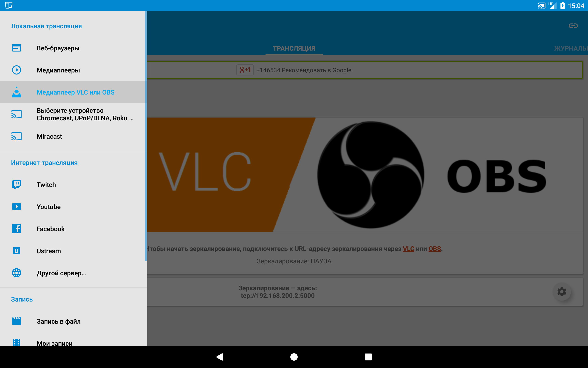Switch to ТРАНСЛЯЦИЯ tab
The width and height of the screenshot is (588, 368).
(x=294, y=48)
